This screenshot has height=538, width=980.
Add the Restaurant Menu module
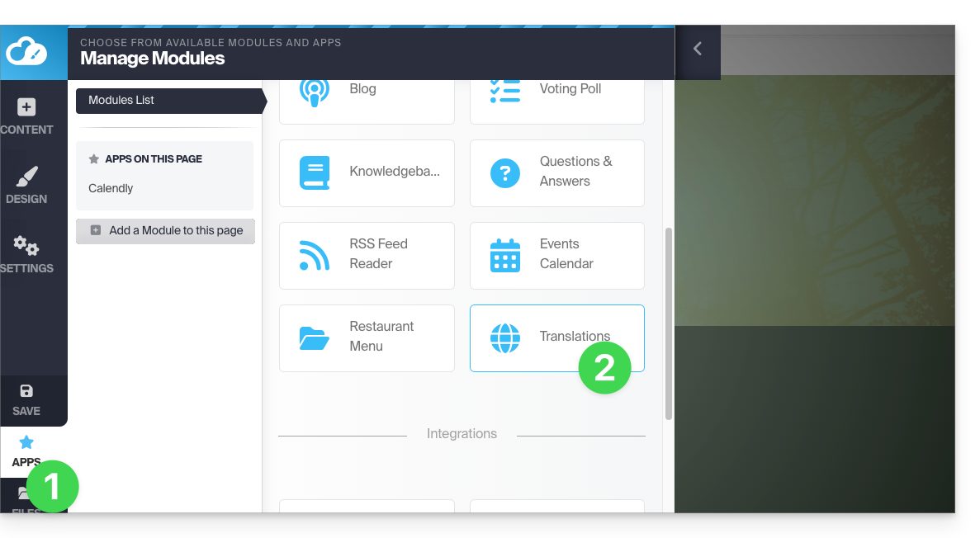click(x=367, y=338)
